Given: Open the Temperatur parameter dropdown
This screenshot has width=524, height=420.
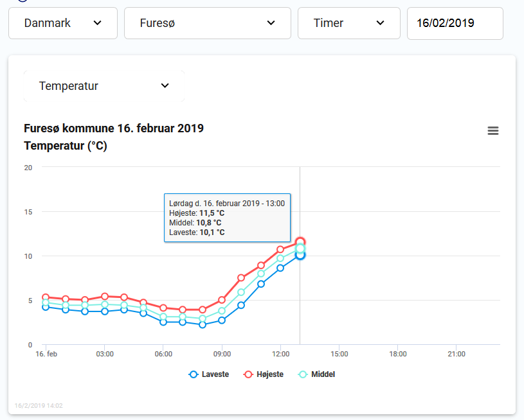Looking at the screenshot, I should (104, 86).
